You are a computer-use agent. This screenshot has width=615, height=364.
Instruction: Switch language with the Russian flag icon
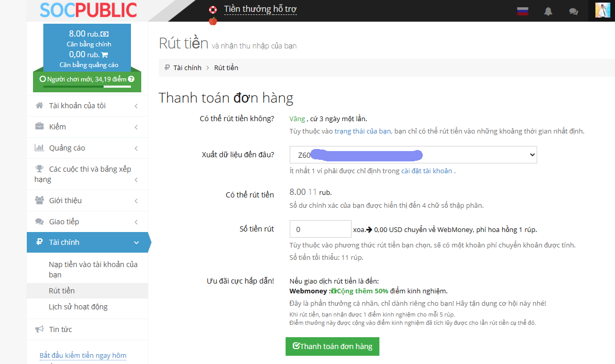[x=523, y=11]
